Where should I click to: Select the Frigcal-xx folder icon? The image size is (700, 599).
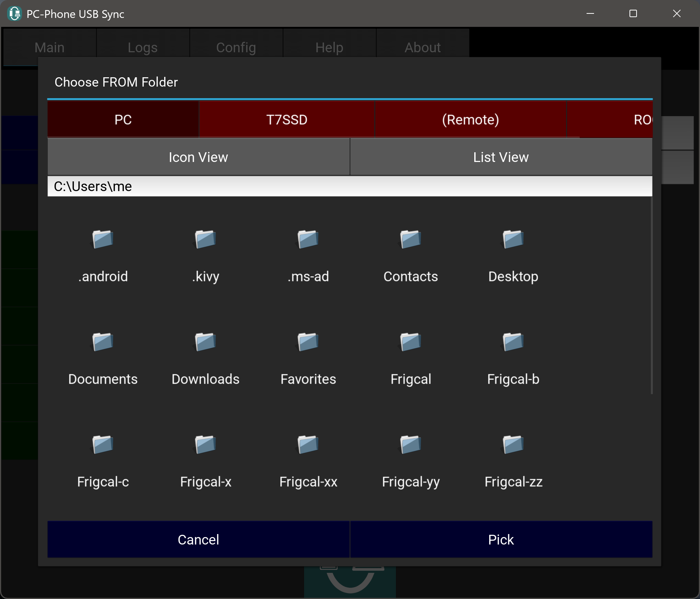308,444
